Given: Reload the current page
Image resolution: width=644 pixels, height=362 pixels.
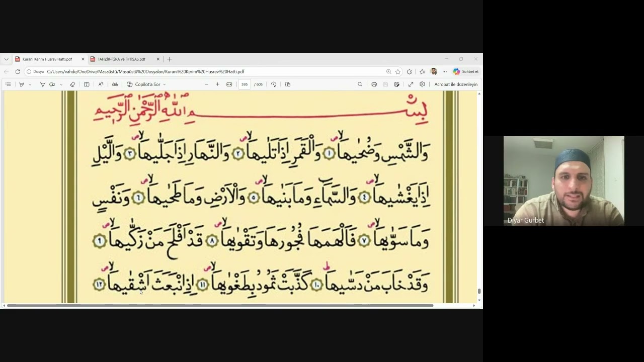Looking at the screenshot, I should (18, 71).
